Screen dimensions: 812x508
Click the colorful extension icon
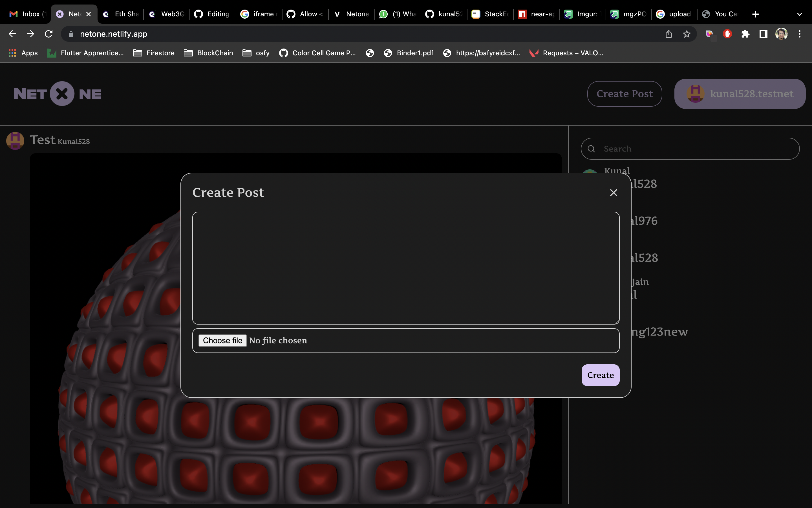pyautogui.click(x=709, y=34)
